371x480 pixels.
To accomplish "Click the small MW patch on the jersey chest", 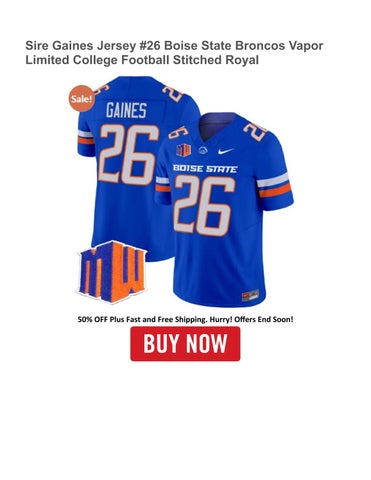I will coord(183,150).
